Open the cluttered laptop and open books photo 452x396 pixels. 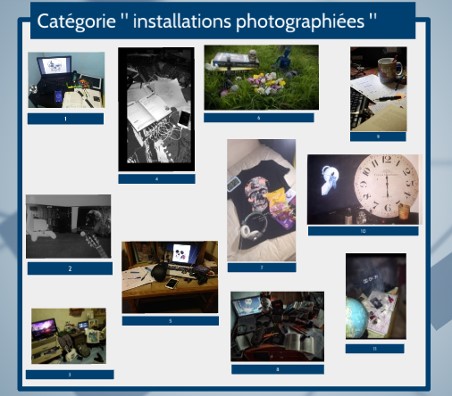point(277,326)
